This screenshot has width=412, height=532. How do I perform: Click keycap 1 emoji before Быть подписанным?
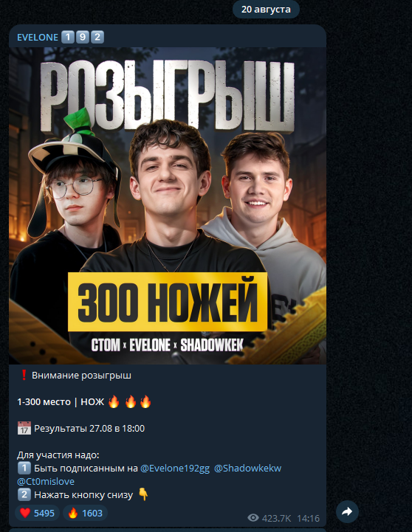coord(24,469)
